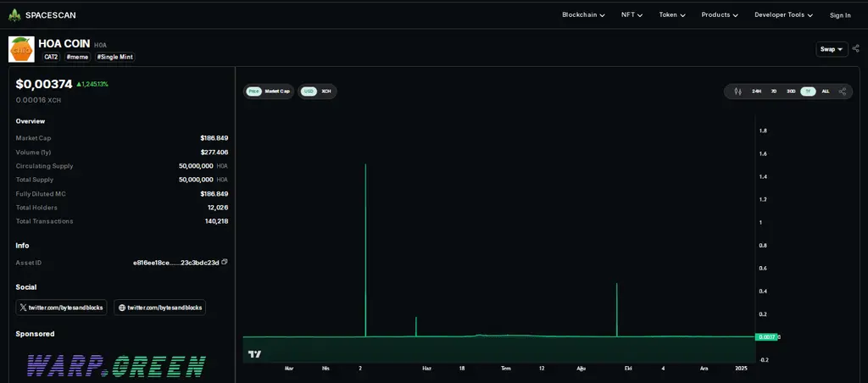Click the TradingView logo on chart

click(x=254, y=354)
